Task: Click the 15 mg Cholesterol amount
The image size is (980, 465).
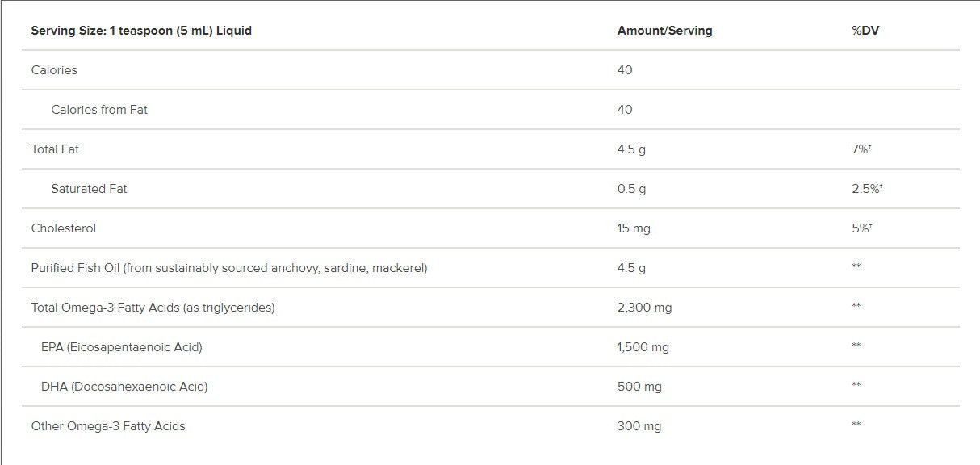Action: pos(634,228)
